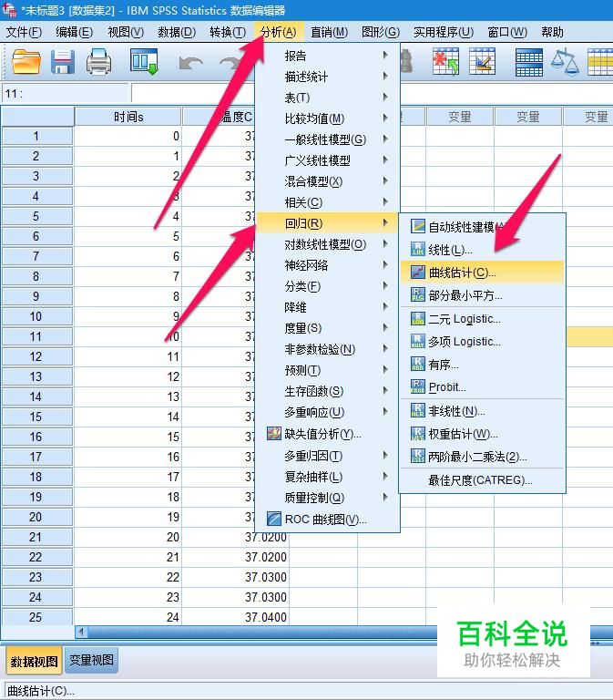Open the 直销(M) menu
Viewport: 613px width, 700px height.
(x=329, y=32)
